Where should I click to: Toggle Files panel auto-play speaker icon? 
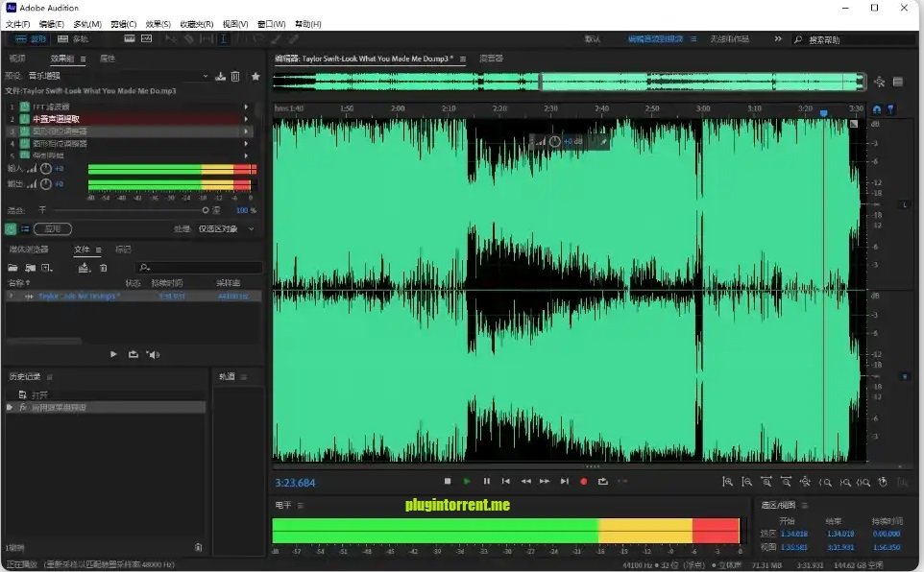click(x=154, y=355)
